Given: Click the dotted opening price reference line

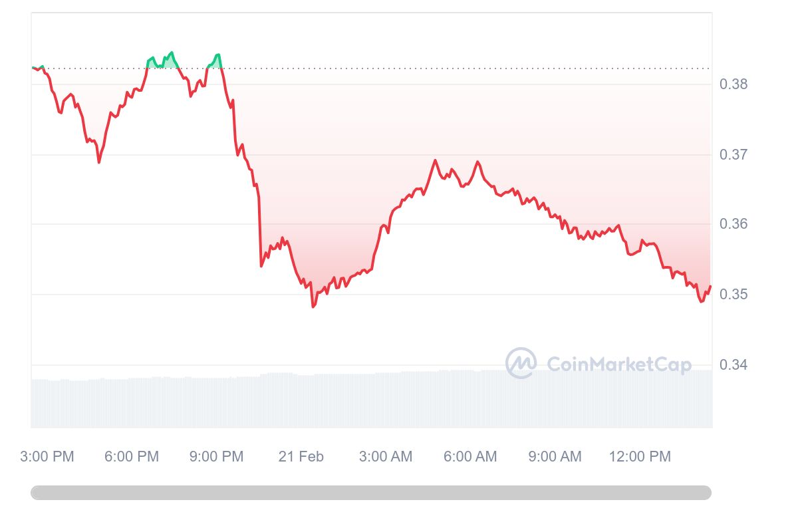Looking at the screenshot, I should (x=371, y=68).
